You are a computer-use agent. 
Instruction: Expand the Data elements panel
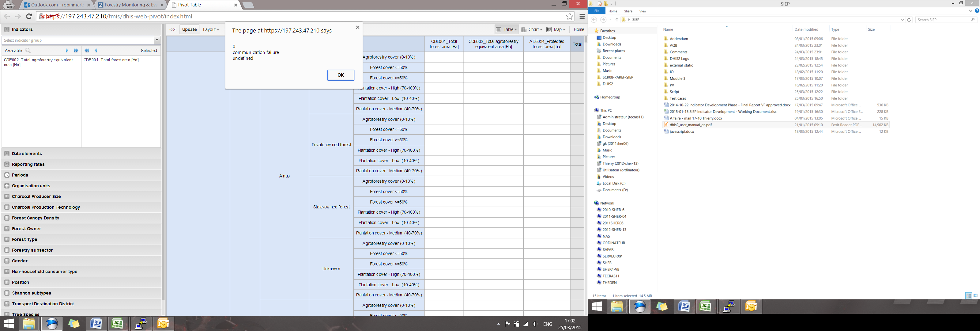[27, 154]
